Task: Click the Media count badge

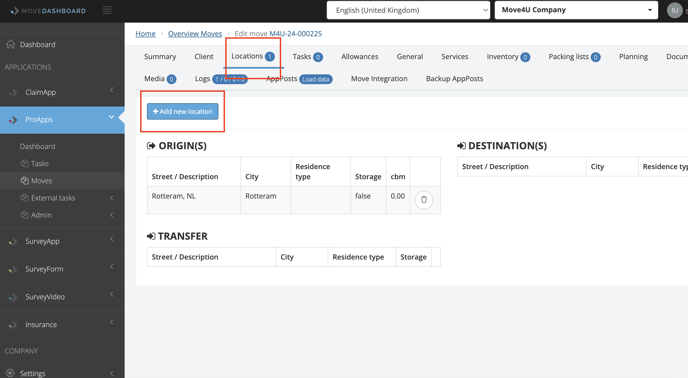Action: [x=172, y=79]
